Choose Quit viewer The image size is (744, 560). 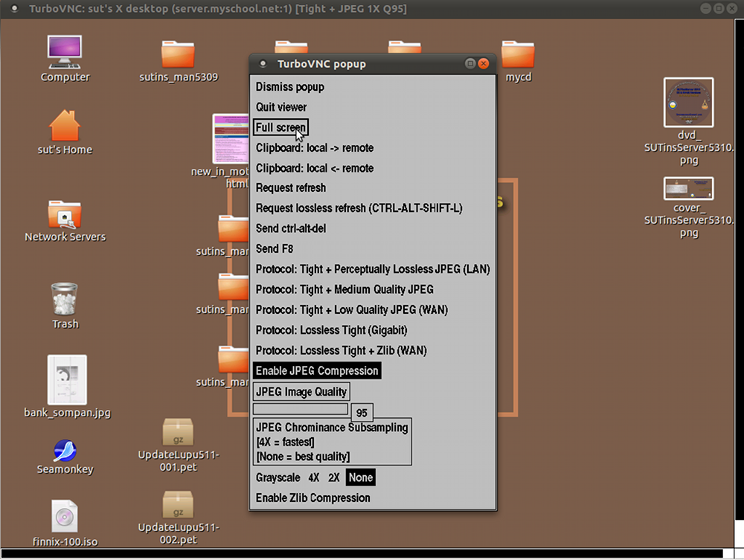click(x=281, y=107)
